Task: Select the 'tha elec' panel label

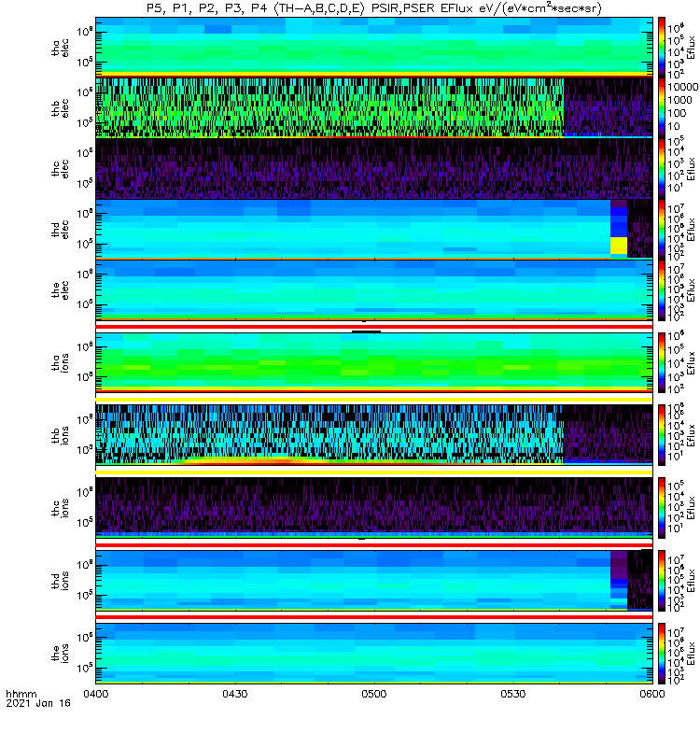Action: click(x=60, y=48)
